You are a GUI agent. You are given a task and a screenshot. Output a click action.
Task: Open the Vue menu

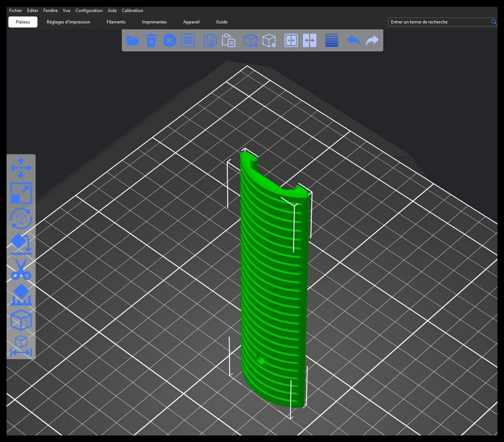pyautogui.click(x=66, y=10)
